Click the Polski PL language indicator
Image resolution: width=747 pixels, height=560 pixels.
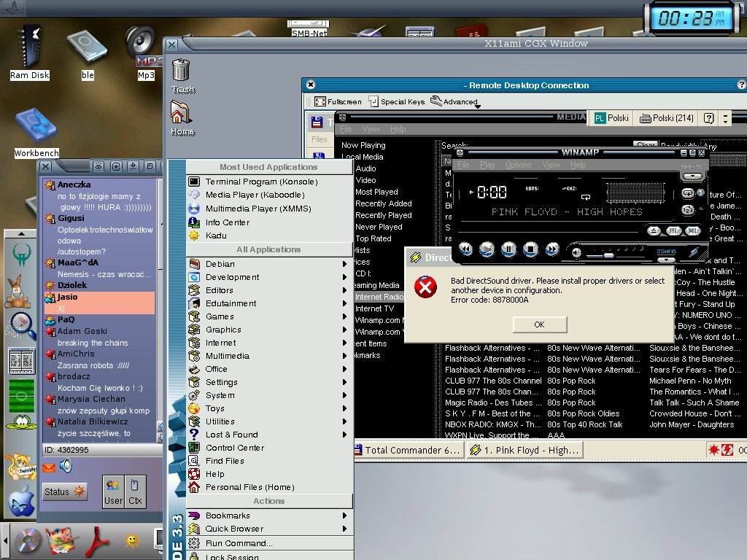(612, 118)
